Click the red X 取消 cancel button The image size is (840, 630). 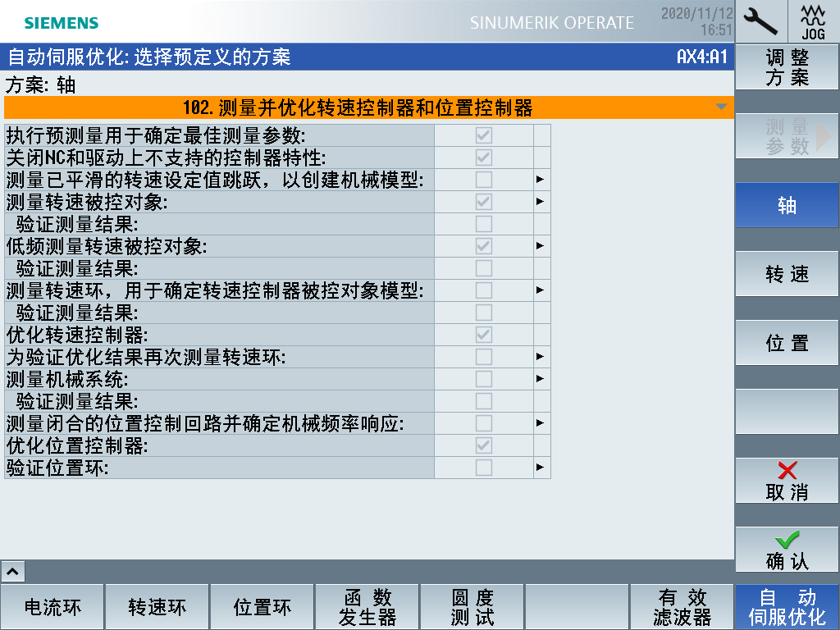(787, 481)
